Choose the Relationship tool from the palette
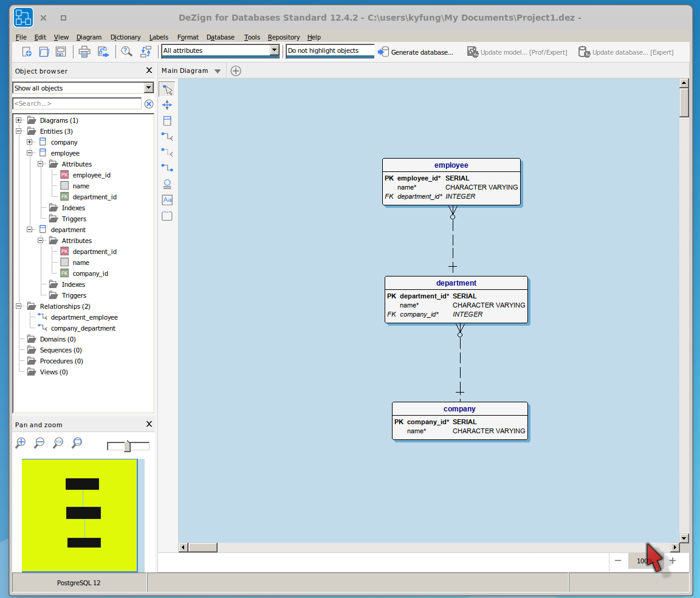 click(167, 136)
